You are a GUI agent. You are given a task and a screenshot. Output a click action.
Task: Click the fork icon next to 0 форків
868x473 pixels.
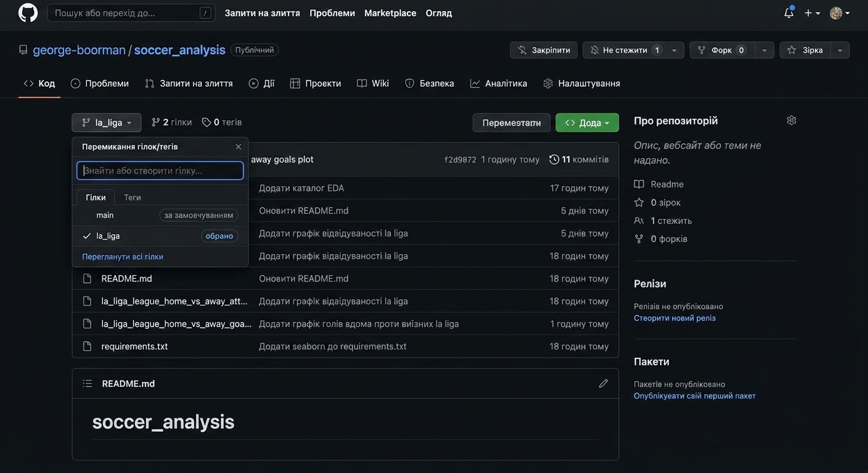[x=639, y=239]
